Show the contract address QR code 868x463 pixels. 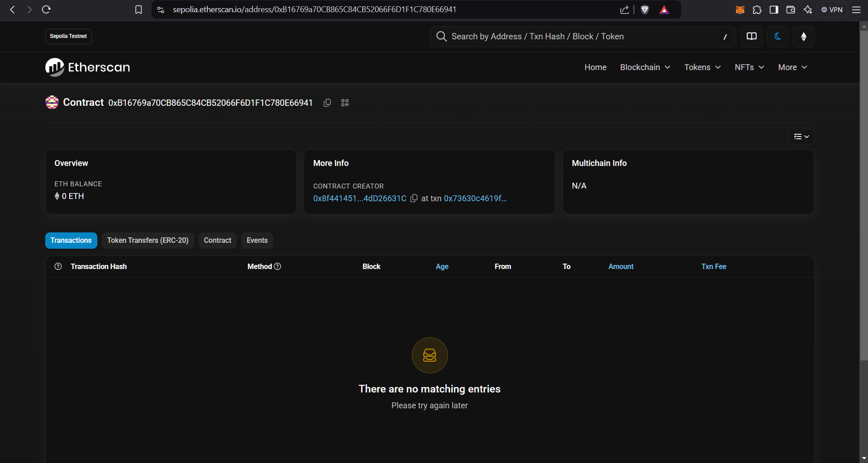click(345, 103)
